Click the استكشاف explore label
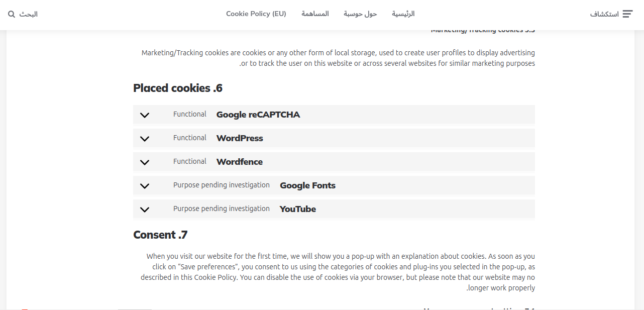Viewport: 644px width, 310px height. tap(604, 14)
